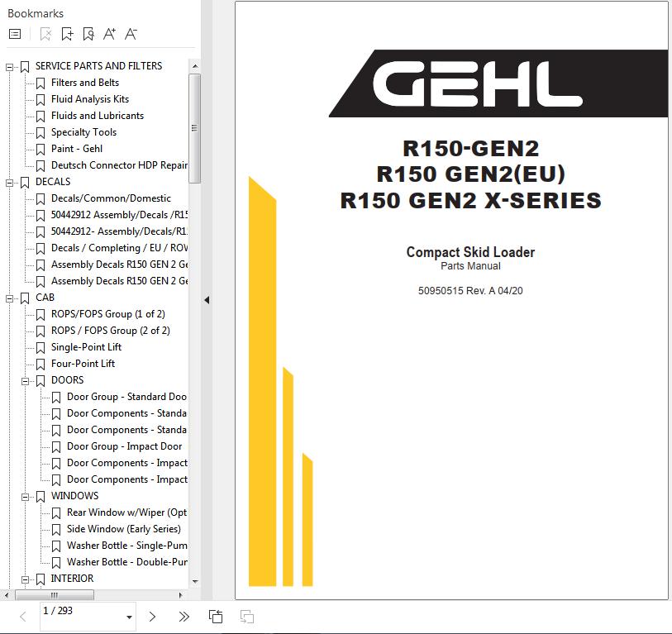Click the bookmark icon beside Four-Point Lift
Viewport: 672px width, 634px height.
(x=41, y=365)
